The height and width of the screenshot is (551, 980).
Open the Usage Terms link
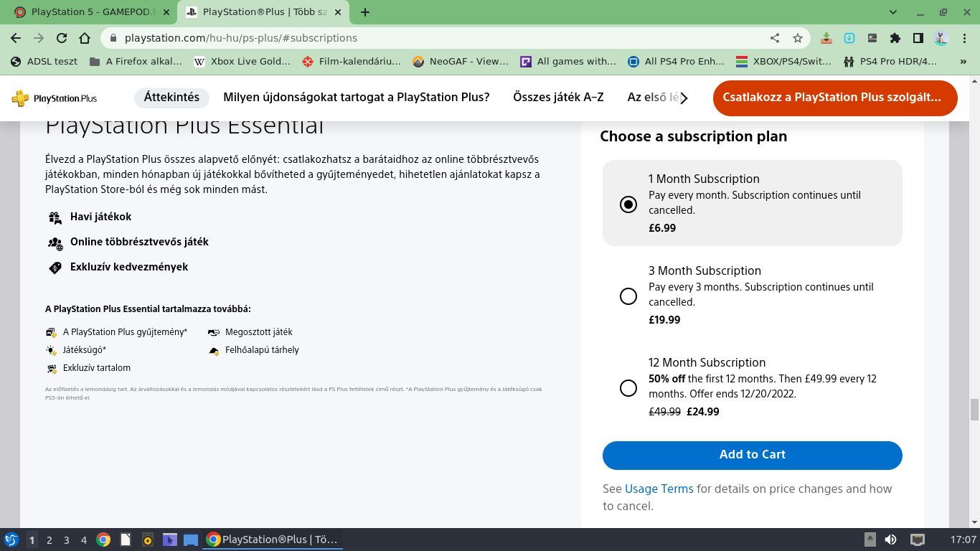coord(659,489)
